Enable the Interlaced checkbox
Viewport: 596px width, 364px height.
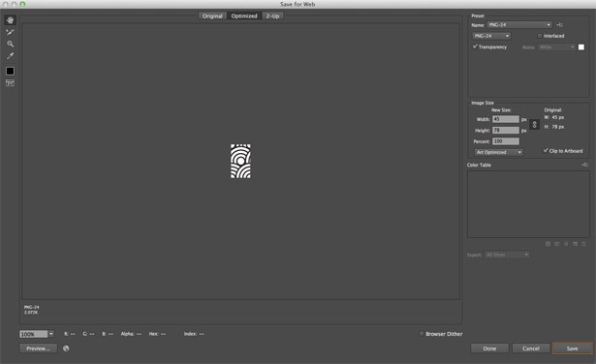pyautogui.click(x=540, y=36)
